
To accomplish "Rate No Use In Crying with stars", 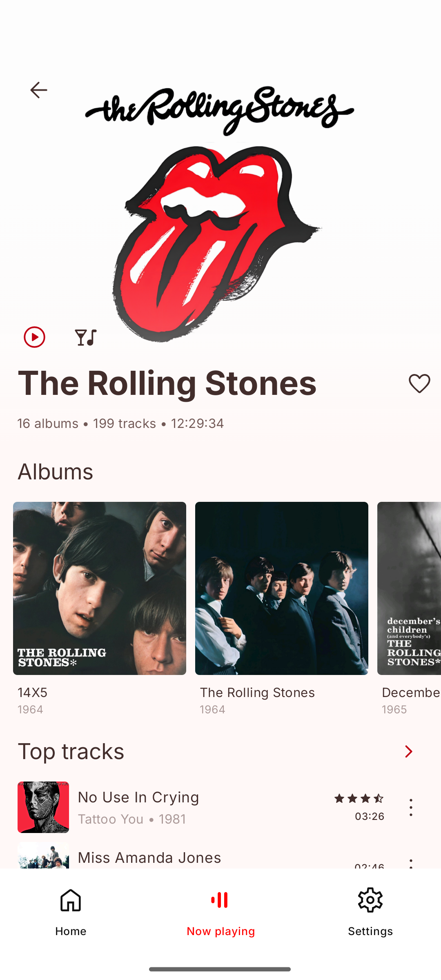I will click(x=359, y=798).
